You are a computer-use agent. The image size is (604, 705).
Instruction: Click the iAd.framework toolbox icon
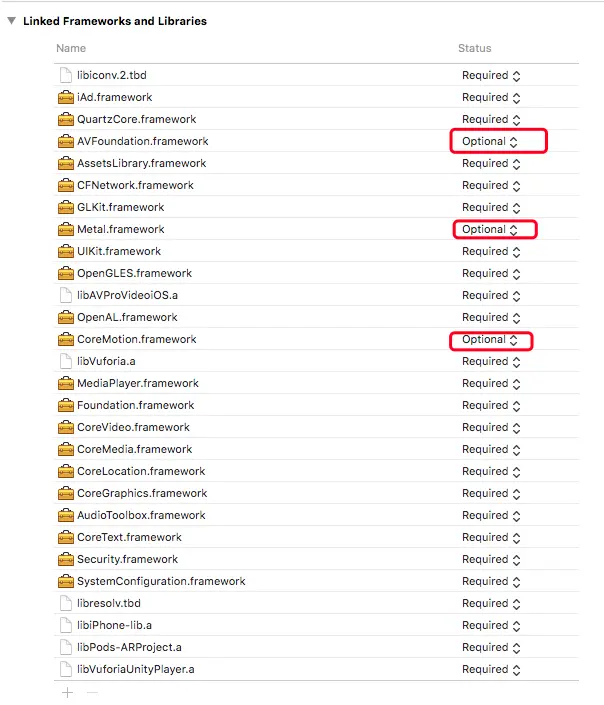66,97
